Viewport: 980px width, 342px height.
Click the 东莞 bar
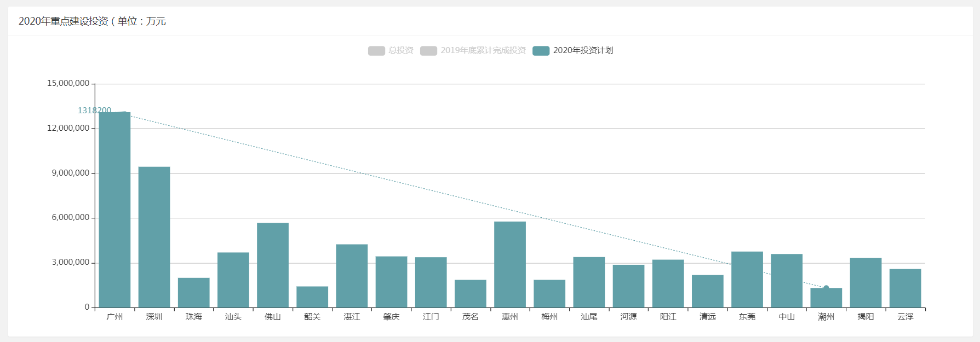click(x=747, y=280)
